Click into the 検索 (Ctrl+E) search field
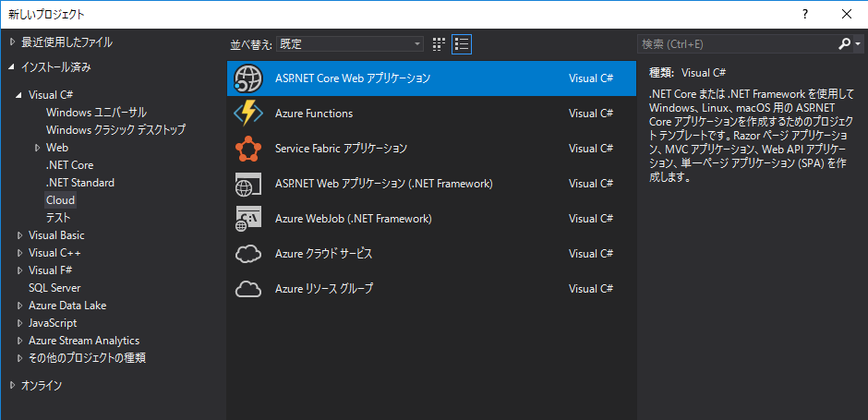Image resolution: width=868 pixels, height=420 pixels. coord(736,44)
